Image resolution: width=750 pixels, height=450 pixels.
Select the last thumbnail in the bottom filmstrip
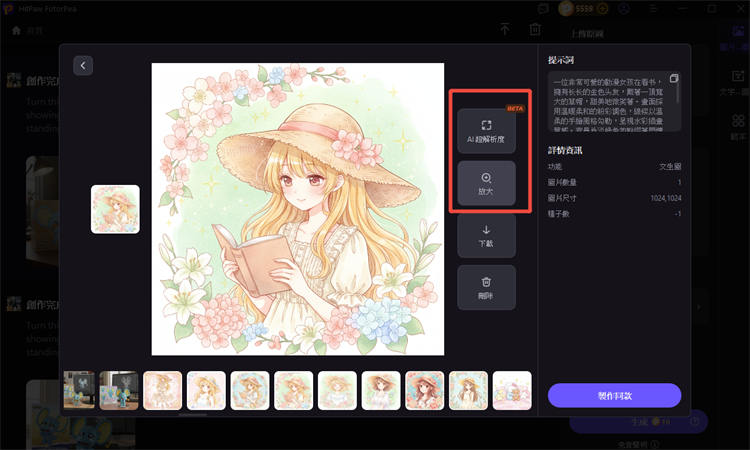512,390
